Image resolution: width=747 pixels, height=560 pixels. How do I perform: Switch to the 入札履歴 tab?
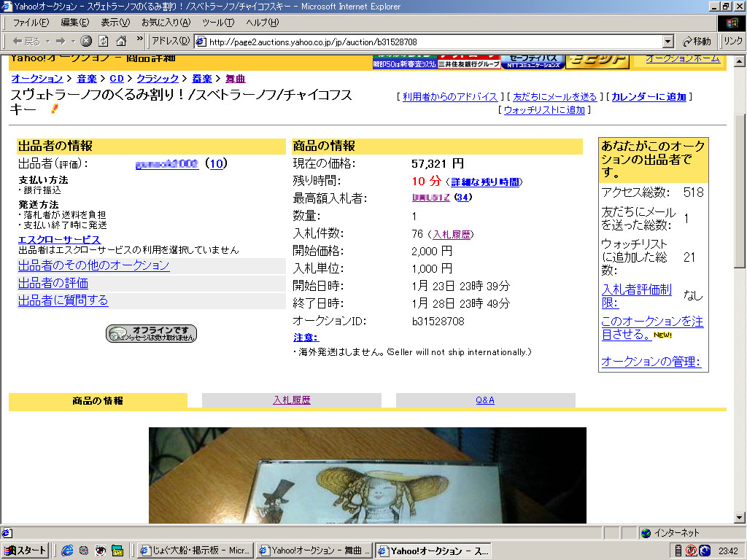pos(292,400)
